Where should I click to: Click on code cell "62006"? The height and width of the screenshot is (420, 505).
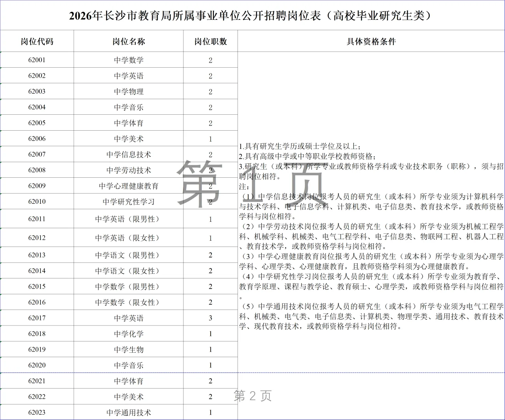[37, 138]
